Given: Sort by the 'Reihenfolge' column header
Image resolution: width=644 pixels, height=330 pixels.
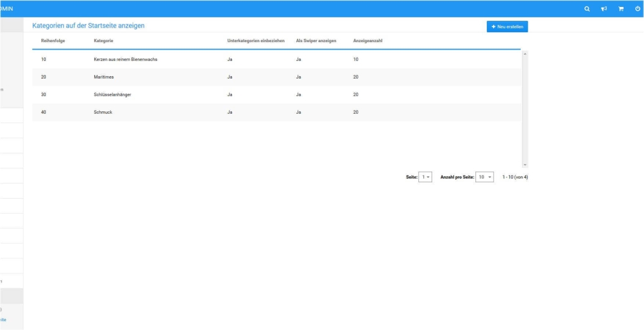Looking at the screenshot, I should point(53,41).
